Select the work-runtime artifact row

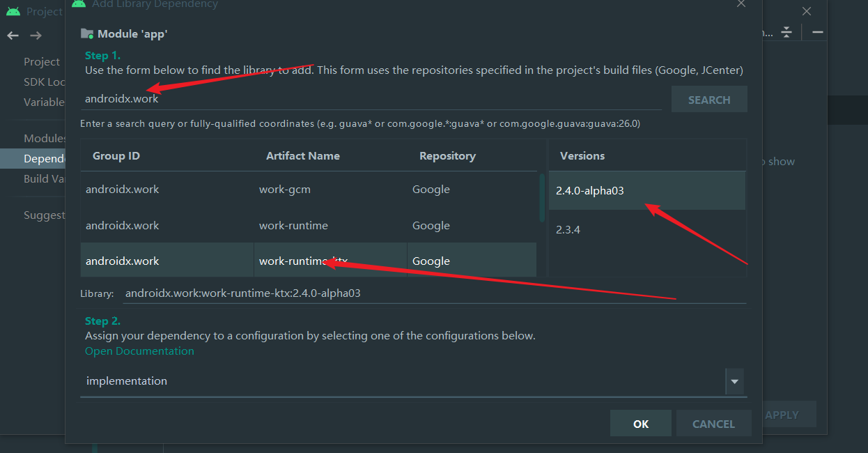click(309, 226)
